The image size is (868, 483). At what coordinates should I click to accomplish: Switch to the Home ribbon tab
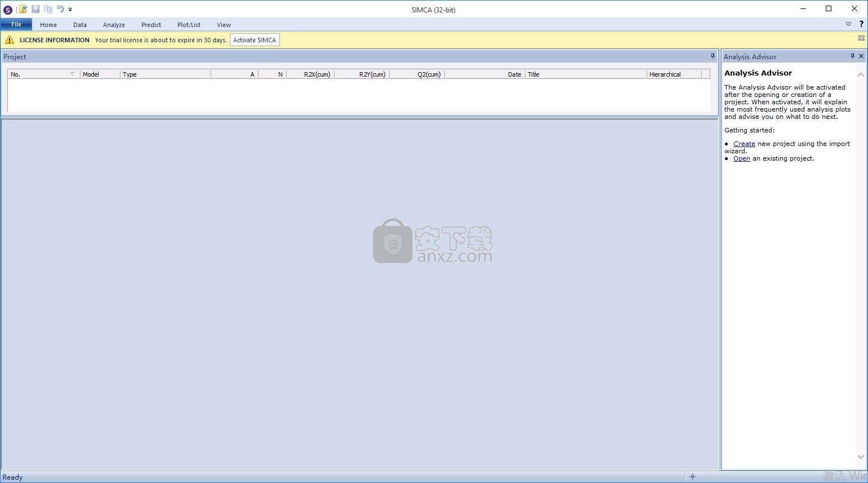48,25
